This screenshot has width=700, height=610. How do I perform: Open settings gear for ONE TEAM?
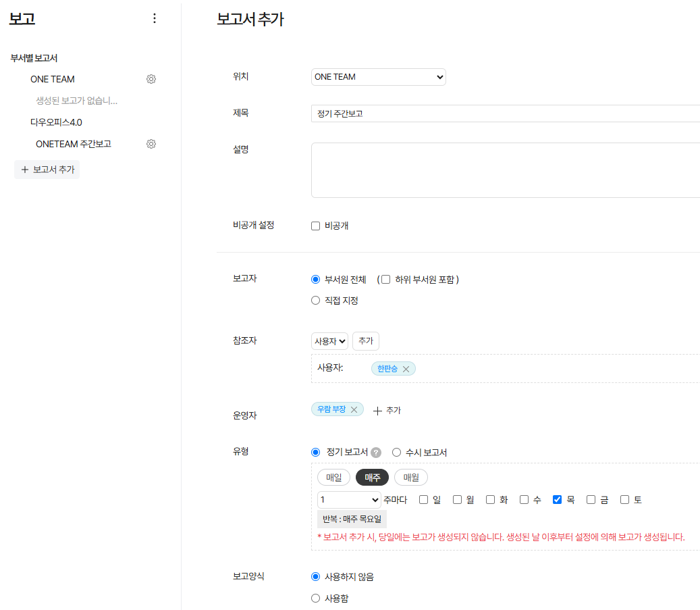click(151, 79)
